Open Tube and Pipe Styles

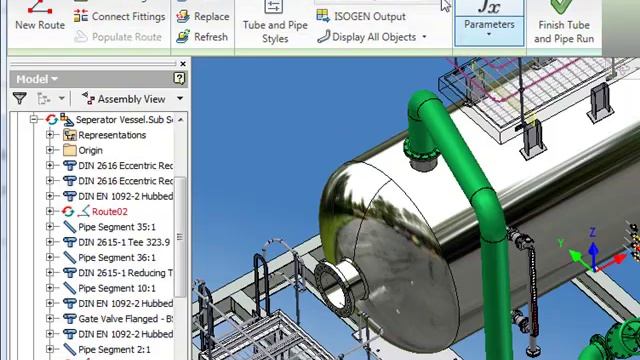point(275,22)
